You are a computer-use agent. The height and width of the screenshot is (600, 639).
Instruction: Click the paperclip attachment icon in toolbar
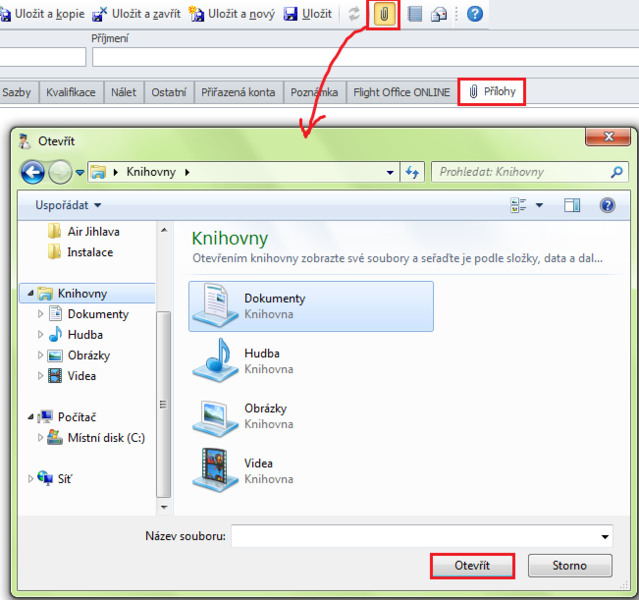384,14
